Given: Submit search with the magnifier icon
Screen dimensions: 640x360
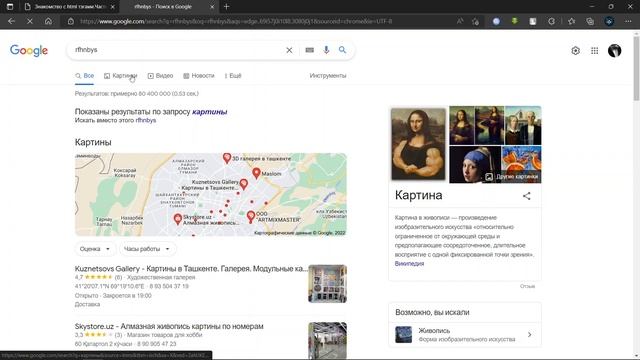Looking at the screenshot, I should tap(342, 50).
